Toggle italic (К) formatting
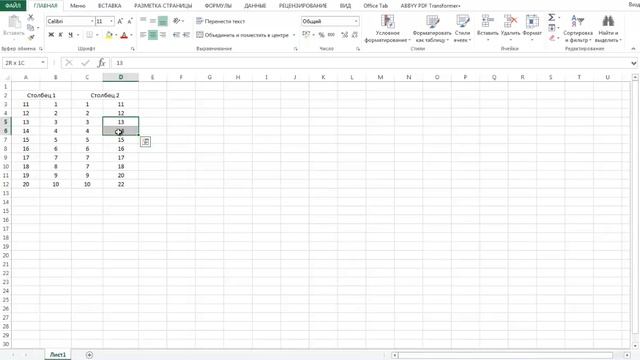This screenshot has height=360, width=640. (x=60, y=35)
